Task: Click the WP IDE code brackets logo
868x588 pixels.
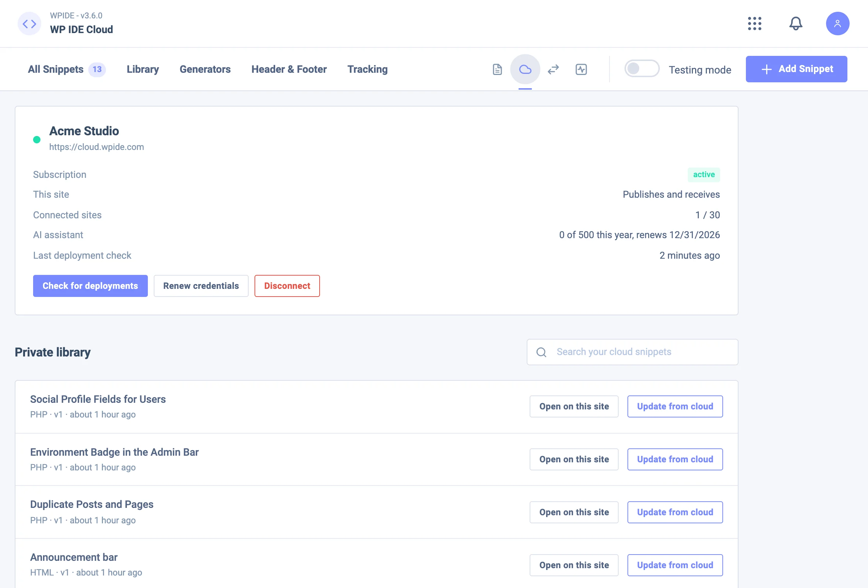Action: pyautogui.click(x=29, y=24)
